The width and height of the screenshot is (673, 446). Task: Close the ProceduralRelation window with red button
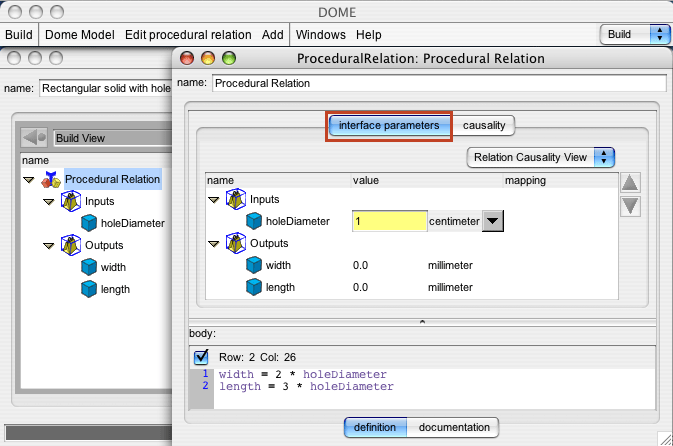tap(187, 58)
